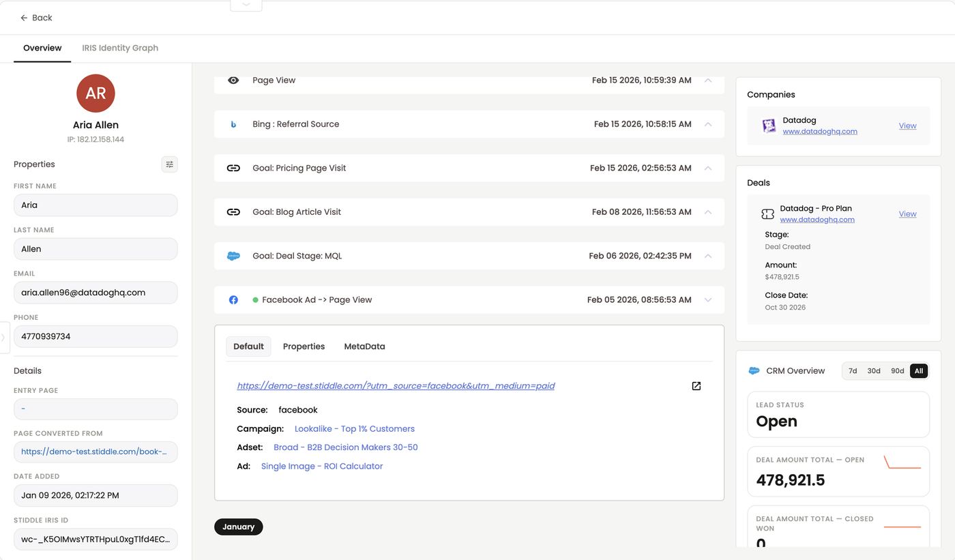This screenshot has height=560, width=955.
Task: View the Datadog company details
Action: tap(907, 126)
